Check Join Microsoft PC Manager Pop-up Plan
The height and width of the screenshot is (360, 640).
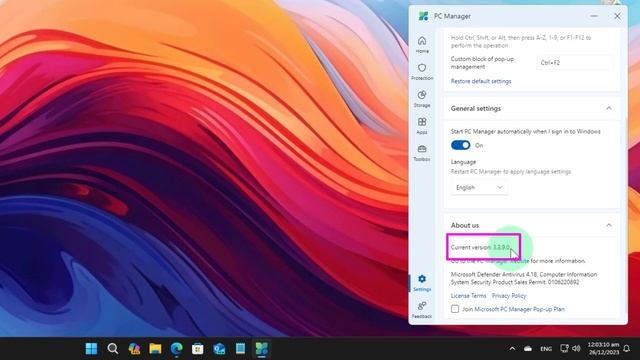click(x=455, y=309)
